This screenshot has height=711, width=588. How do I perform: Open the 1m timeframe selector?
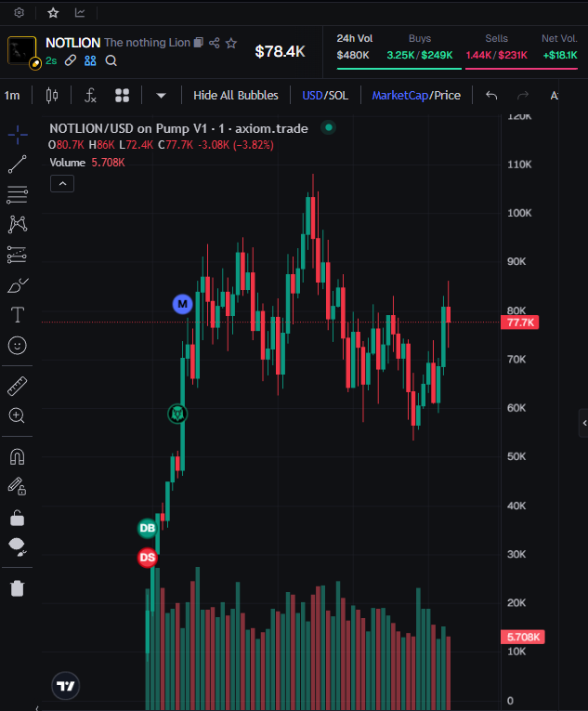click(12, 96)
